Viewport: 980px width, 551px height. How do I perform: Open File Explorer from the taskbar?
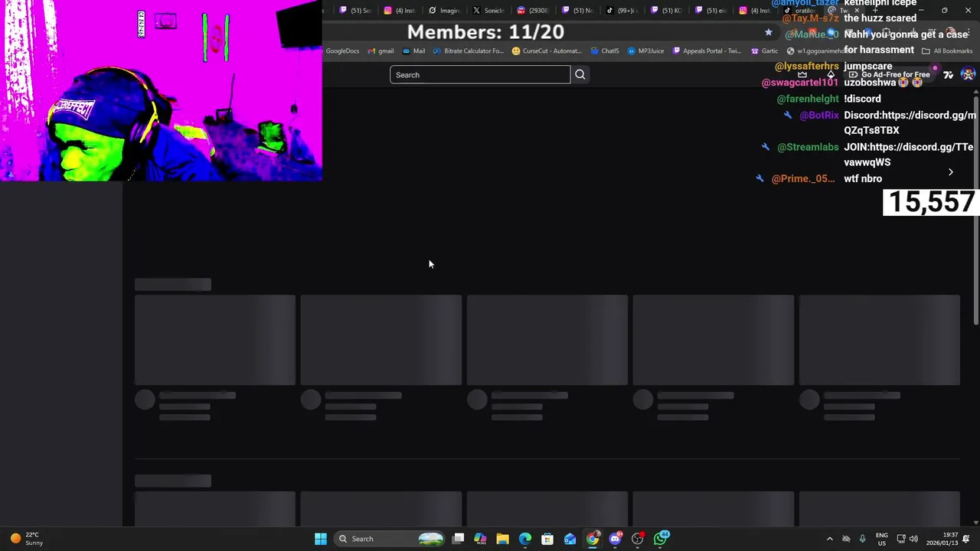coord(502,539)
